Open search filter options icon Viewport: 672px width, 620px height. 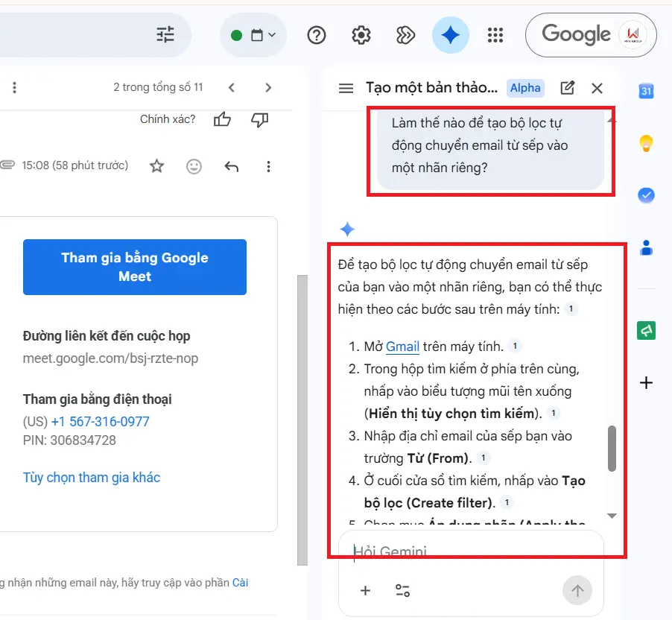coord(165,35)
